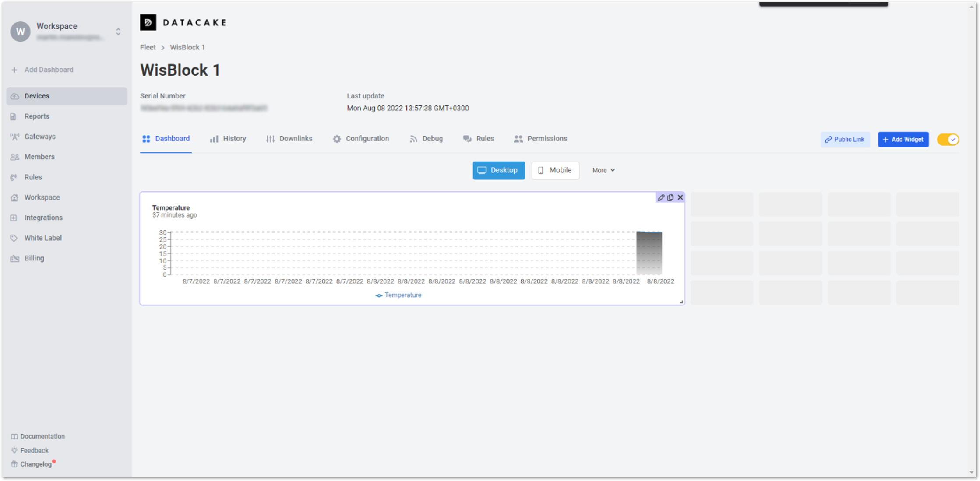
Task: Open the Integrations page
Action: click(43, 218)
